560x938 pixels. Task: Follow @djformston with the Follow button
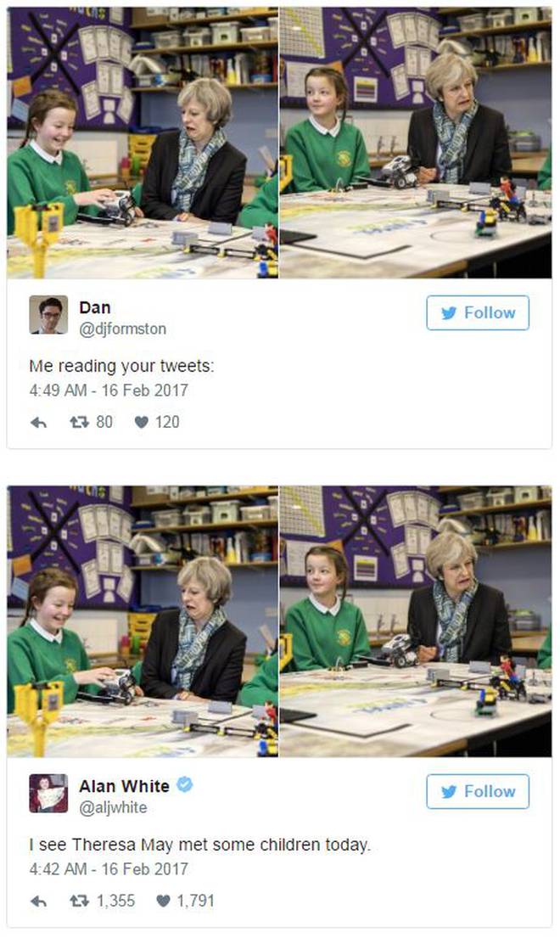478,313
